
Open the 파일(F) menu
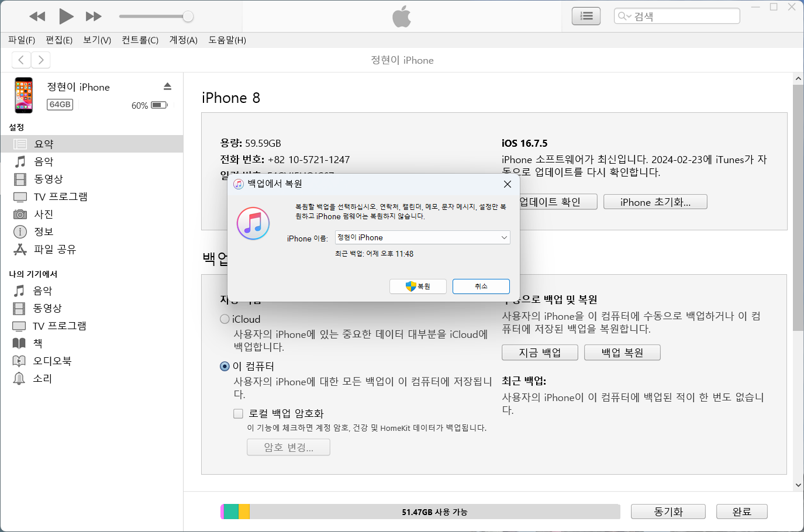(x=22, y=40)
